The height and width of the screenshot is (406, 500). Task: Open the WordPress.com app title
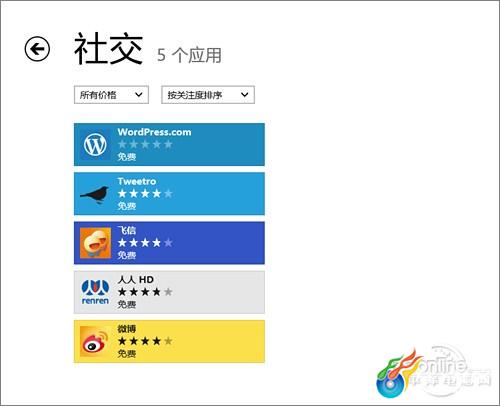pyautogui.click(x=154, y=132)
